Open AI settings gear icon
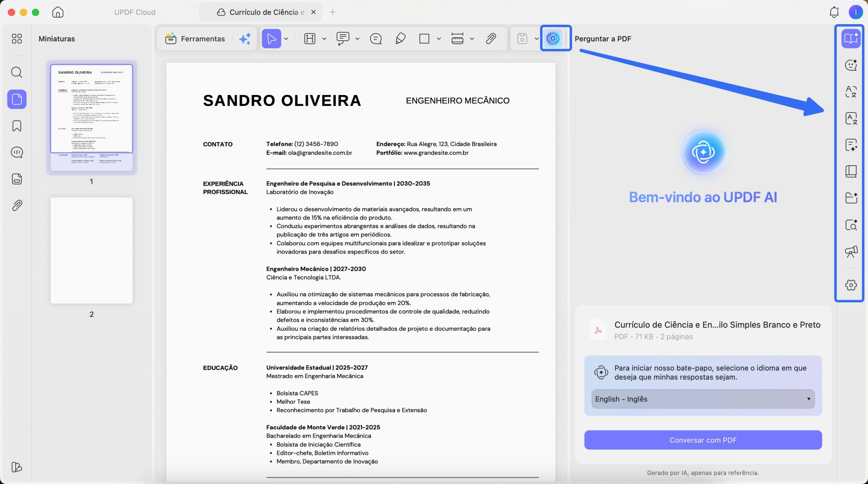The width and height of the screenshot is (868, 484). 851,285
